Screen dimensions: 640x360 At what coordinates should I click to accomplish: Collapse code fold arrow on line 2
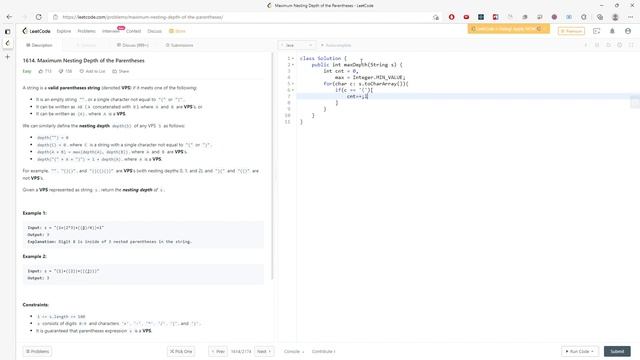pos(293,65)
